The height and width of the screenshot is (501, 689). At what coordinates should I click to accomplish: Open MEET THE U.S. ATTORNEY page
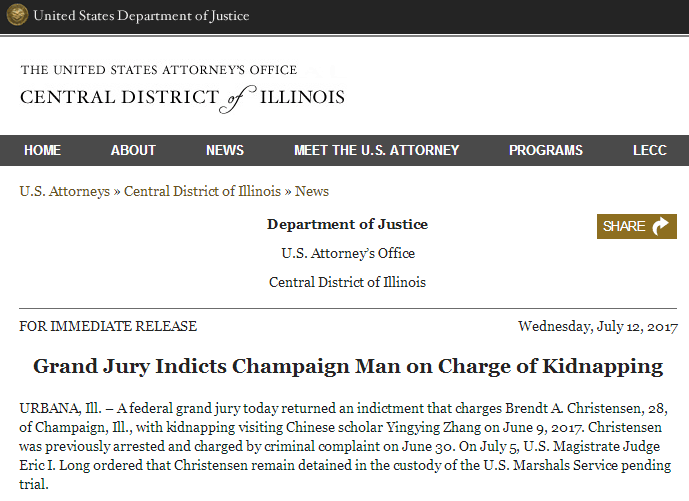pyautogui.click(x=376, y=150)
